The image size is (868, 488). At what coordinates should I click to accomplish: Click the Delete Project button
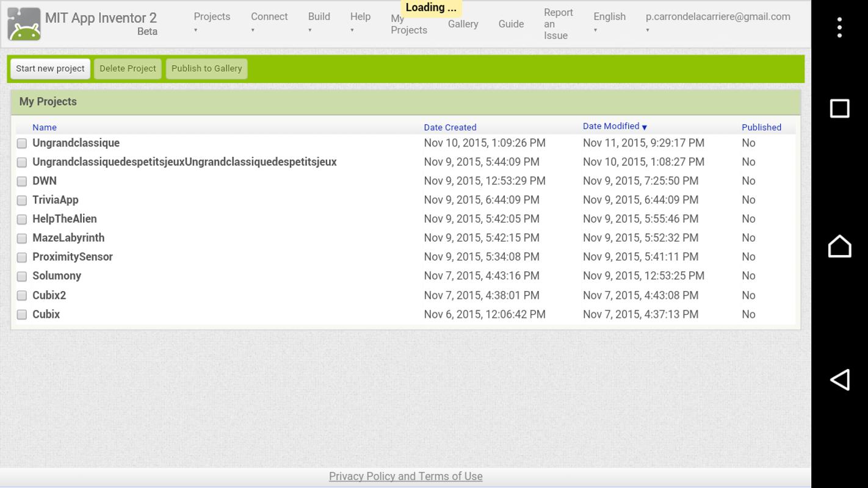click(x=128, y=68)
